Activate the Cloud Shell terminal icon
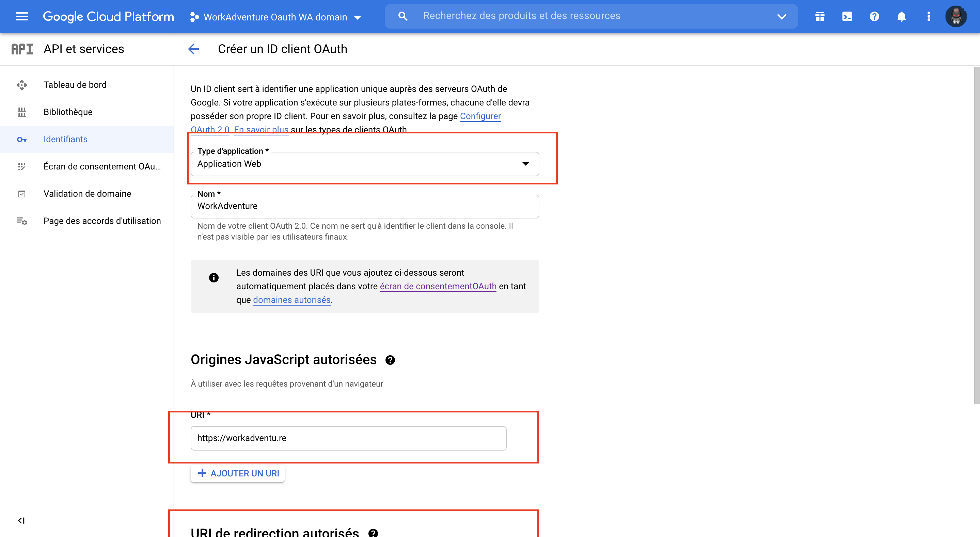980x537 pixels. tap(847, 16)
